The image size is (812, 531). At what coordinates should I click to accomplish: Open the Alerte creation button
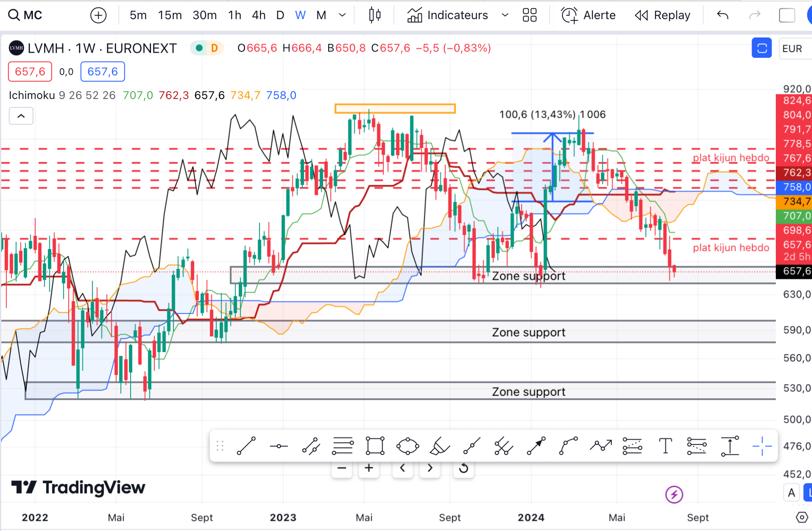click(588, 15)
